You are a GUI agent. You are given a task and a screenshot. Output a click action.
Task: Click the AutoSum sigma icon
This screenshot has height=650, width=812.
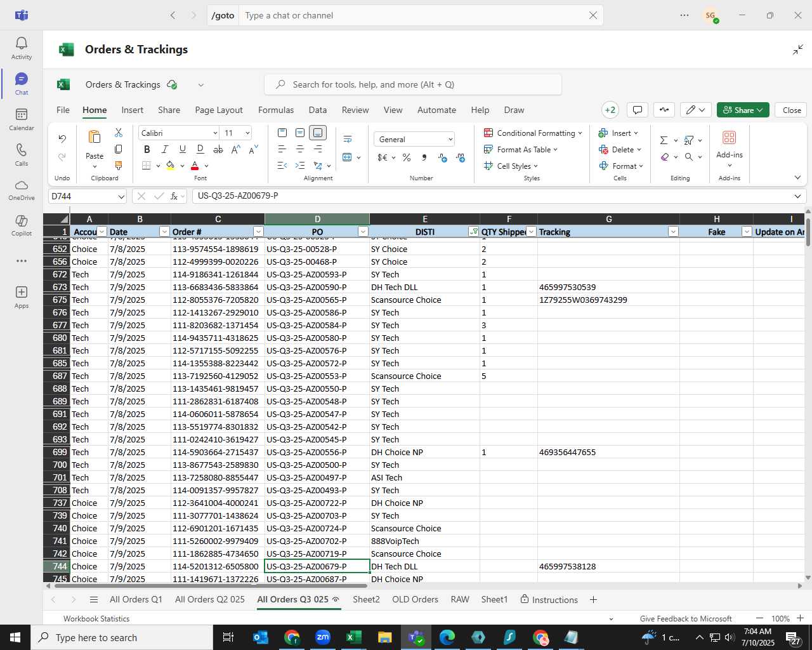point(664,140)
